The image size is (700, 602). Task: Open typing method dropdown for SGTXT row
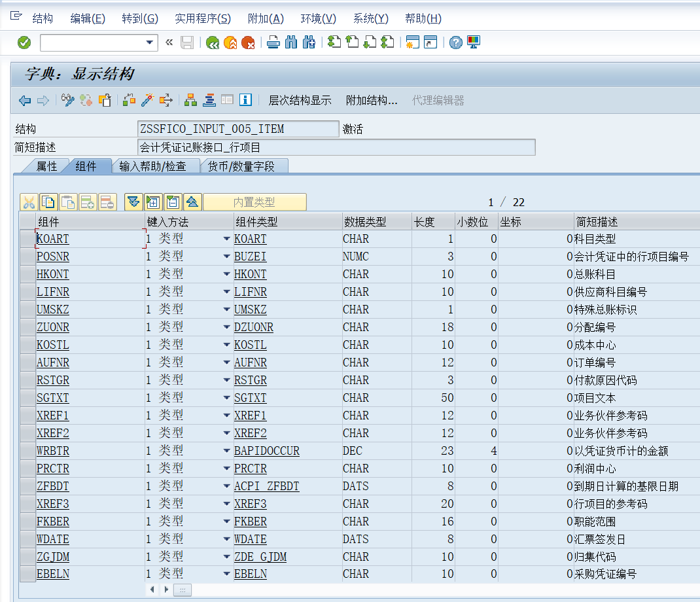click(x=227, y=398)
